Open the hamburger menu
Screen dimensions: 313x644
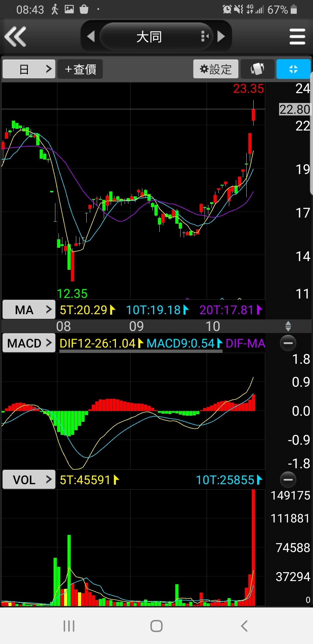point(297,37)
